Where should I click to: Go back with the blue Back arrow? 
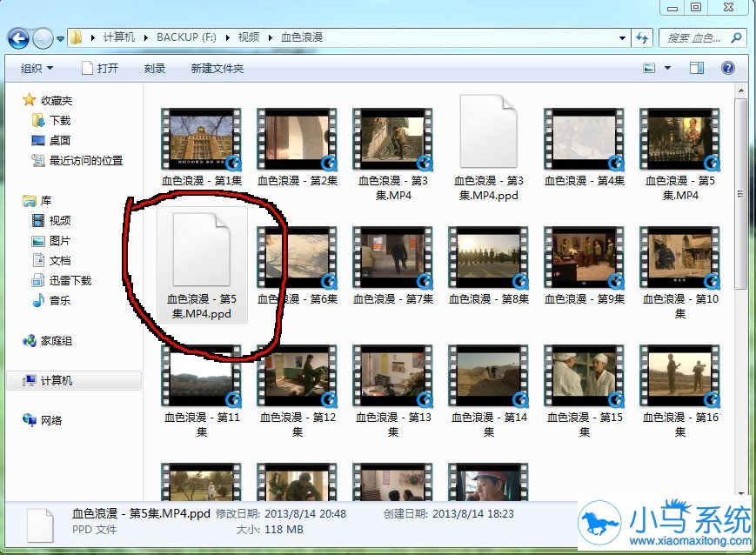pos(18,37)
